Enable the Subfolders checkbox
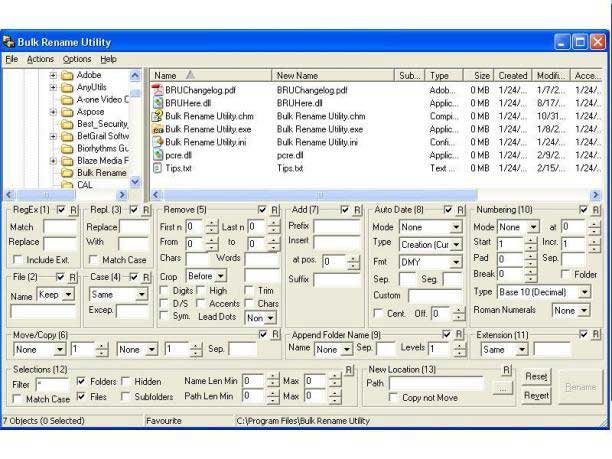 pos(126,397)
